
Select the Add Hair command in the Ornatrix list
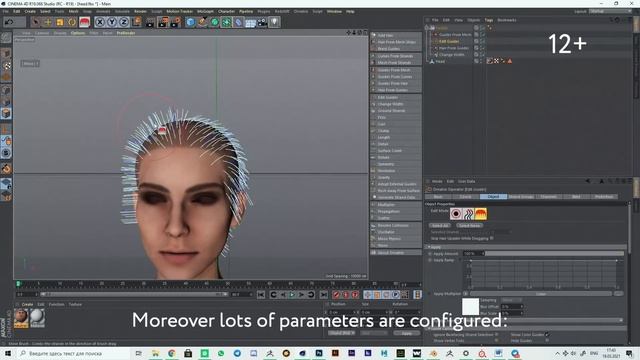click(x=396, y=36)
